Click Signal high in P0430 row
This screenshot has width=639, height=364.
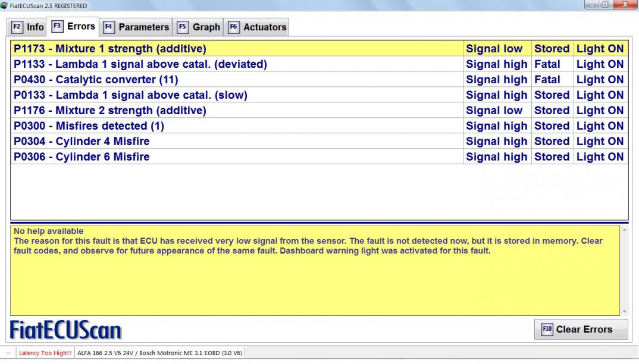496,80
